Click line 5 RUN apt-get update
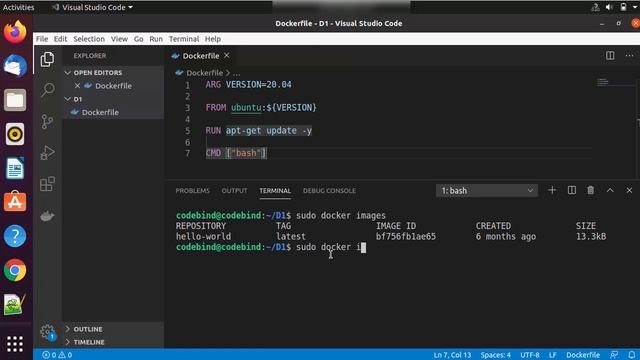This screenshot has height=360, width=640. (x=259, y=131)
